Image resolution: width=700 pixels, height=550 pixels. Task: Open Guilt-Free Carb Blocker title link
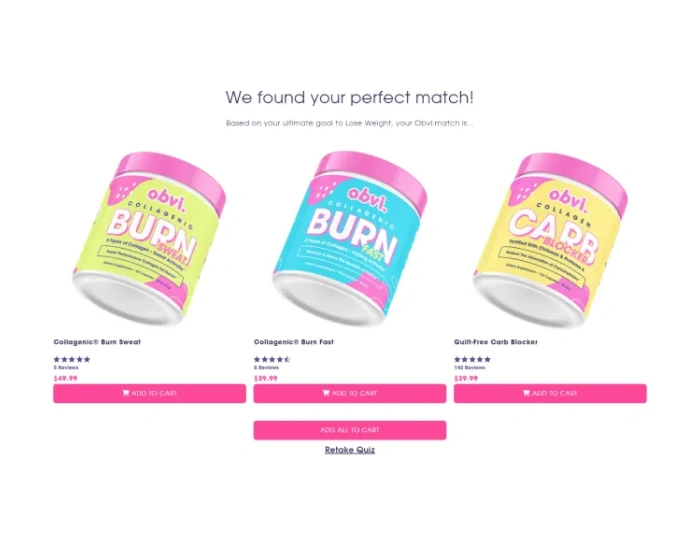pyautogui.click(x=496, y=342)
